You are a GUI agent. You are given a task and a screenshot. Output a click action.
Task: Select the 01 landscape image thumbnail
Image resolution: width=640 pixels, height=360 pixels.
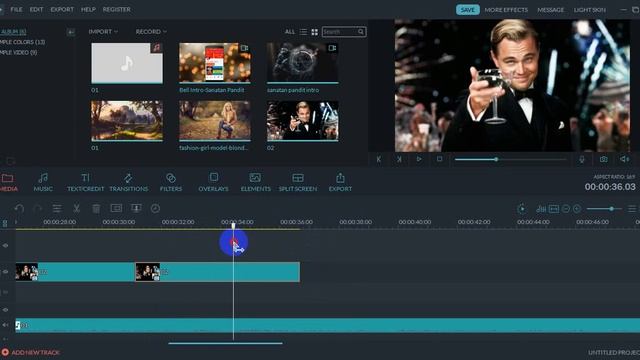pos(127,121)
